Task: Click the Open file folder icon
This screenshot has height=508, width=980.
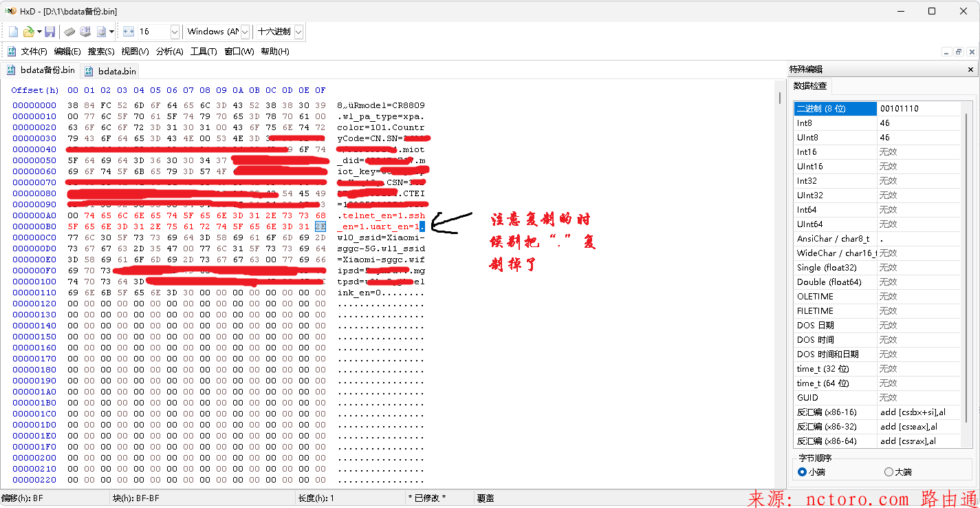Action: 28,32
